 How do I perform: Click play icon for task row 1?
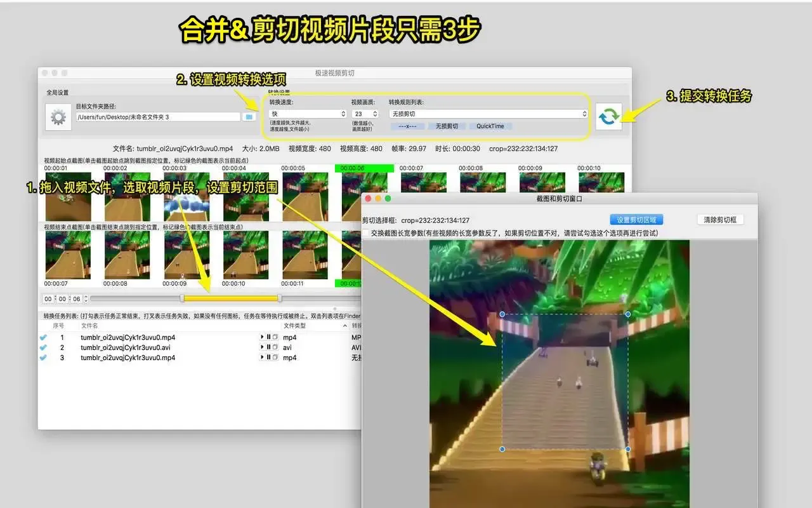[262, 337]
